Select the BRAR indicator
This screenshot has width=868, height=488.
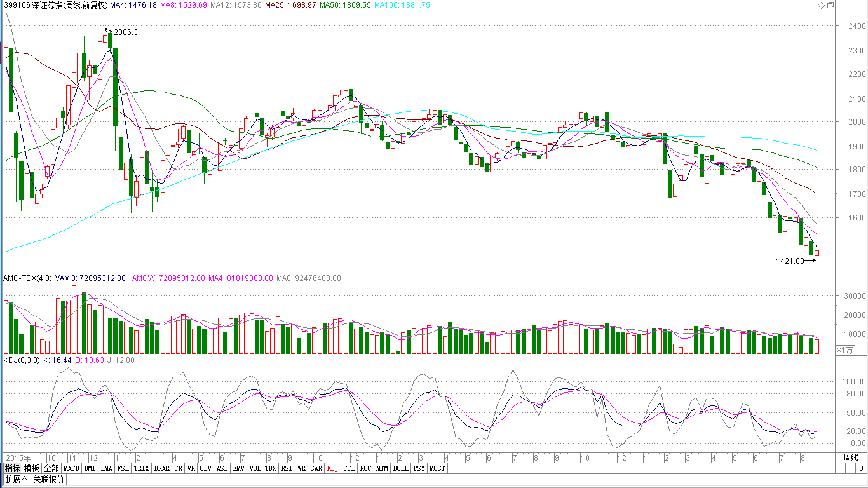click(162, 468)
